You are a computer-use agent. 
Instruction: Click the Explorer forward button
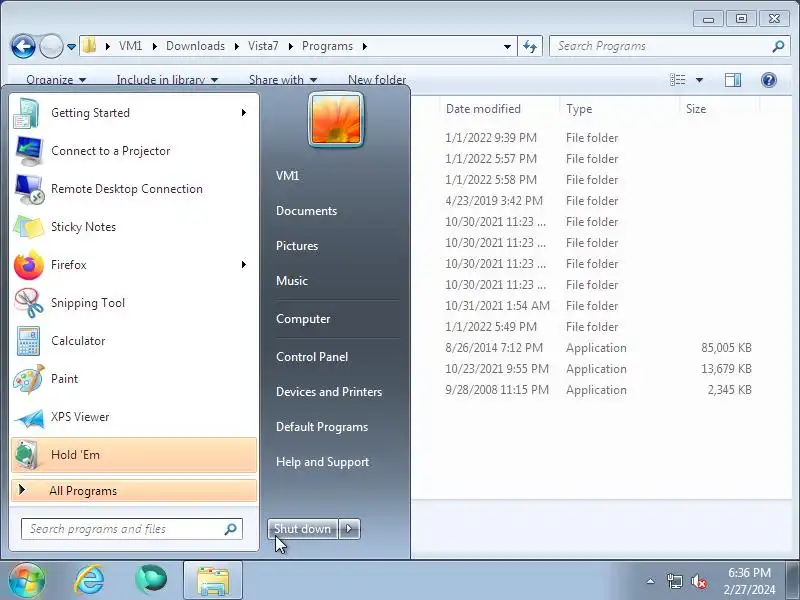click(51, 46)
